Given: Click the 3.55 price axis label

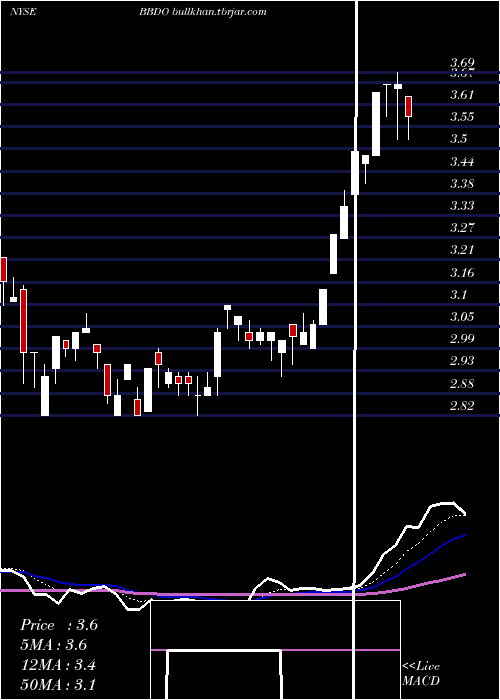Looking at the screenshot, I should (x=462, y=117).
